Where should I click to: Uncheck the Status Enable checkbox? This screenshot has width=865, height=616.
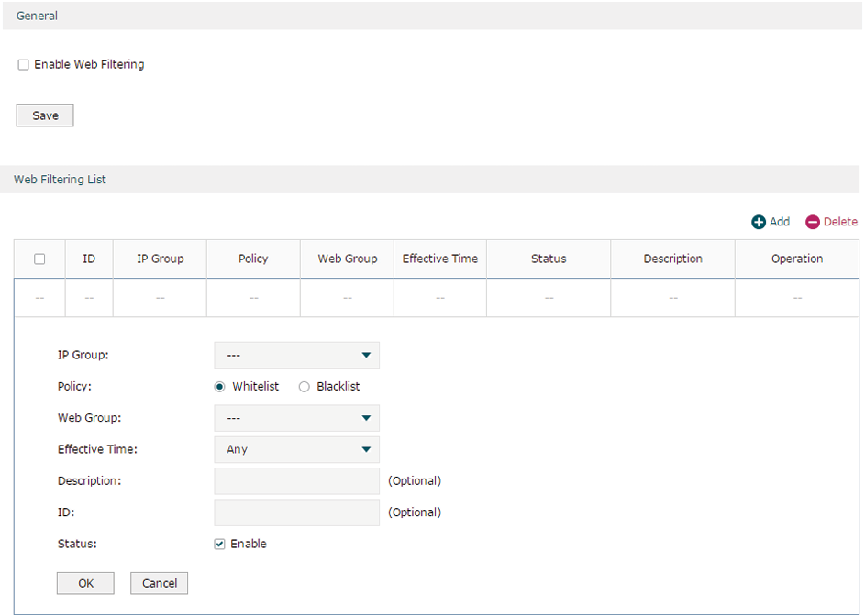pos(219,544)
